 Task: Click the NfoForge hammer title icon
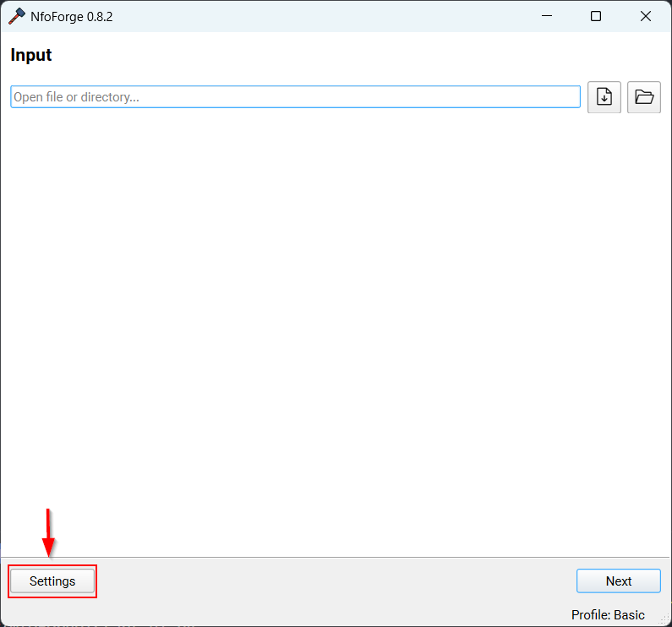[17, 16]
